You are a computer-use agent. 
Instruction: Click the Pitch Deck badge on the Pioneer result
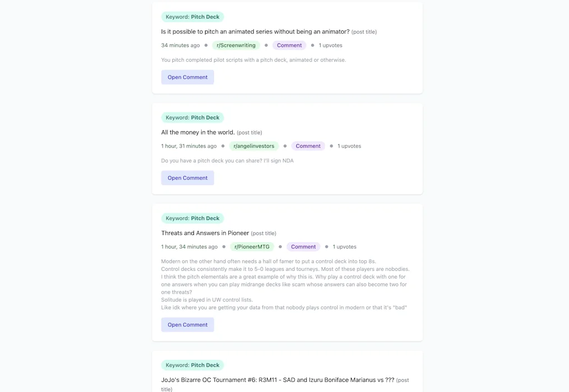click(192, 218)
